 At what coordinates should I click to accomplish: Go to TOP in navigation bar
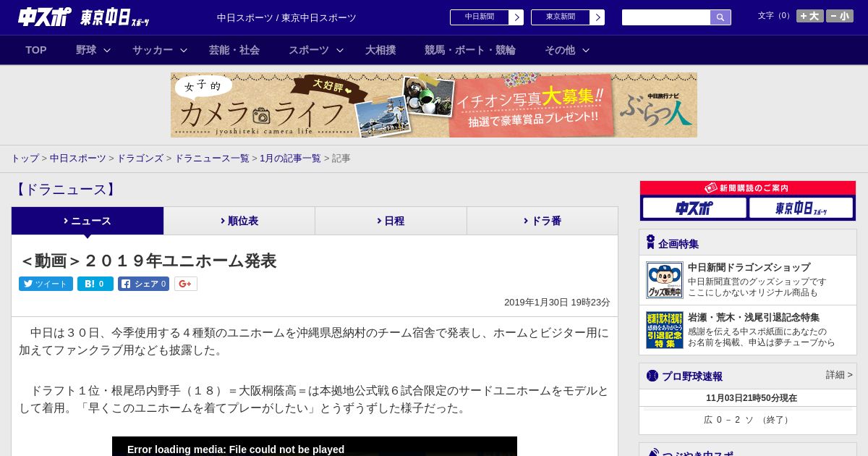tap(36, 50)
